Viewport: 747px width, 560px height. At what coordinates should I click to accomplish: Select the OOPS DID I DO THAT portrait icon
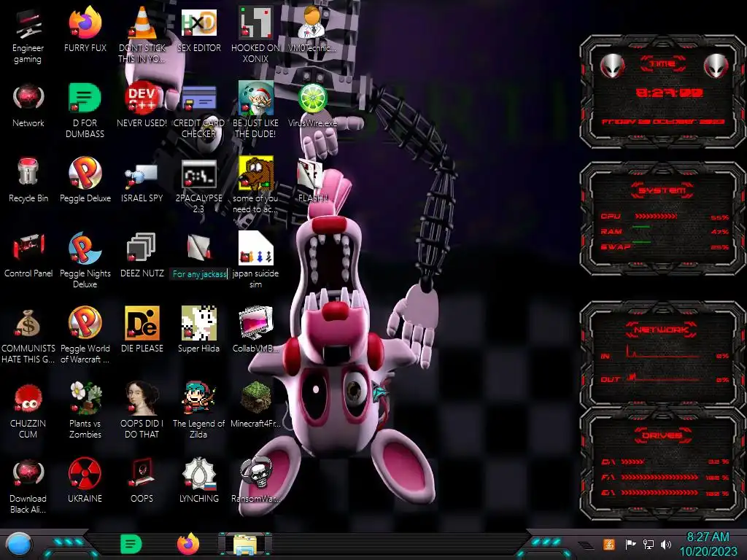click(x=142, y=398)
